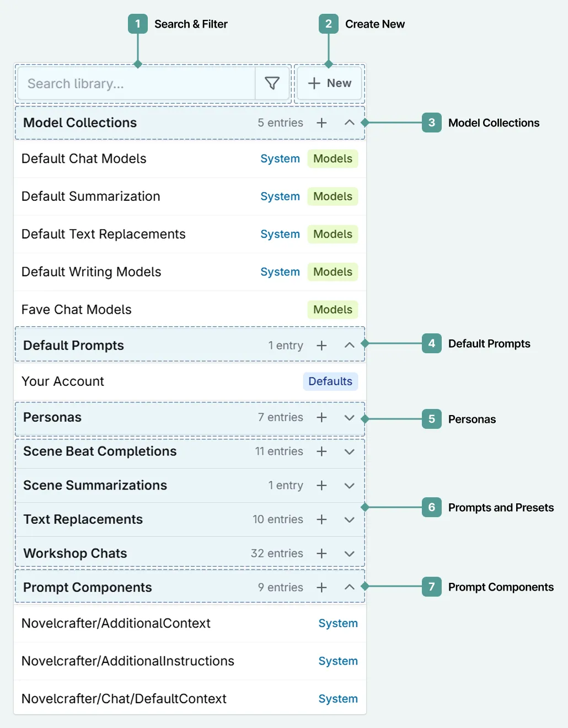The width and height of the screenshot is (568, 728).
Task: Expand the Personas section
Action: [349, 418]
